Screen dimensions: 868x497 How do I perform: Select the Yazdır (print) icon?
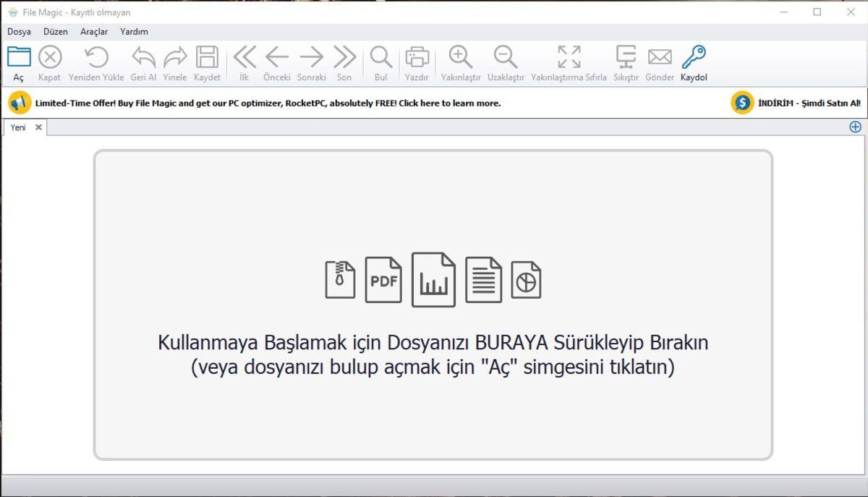[x=417, y=56]
